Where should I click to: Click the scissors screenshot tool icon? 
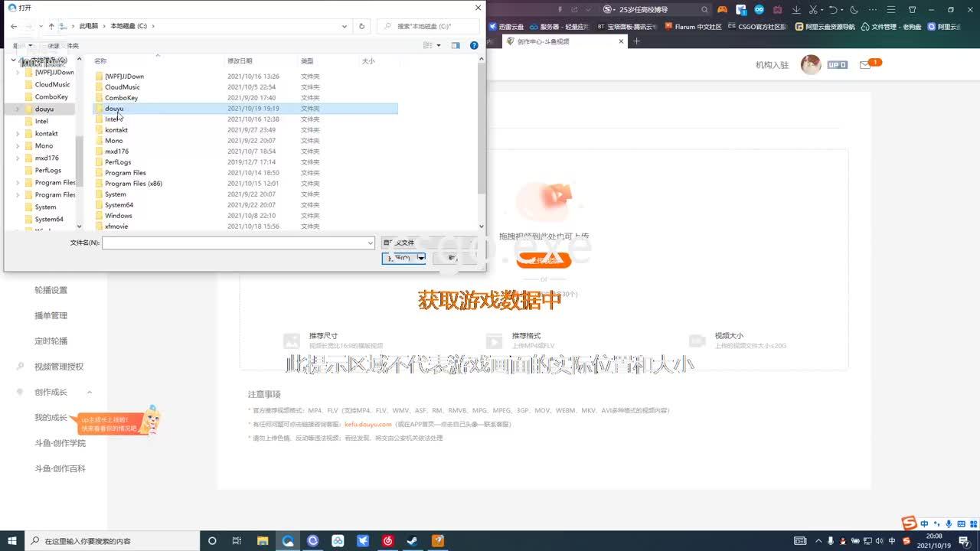tap(815, 10)
